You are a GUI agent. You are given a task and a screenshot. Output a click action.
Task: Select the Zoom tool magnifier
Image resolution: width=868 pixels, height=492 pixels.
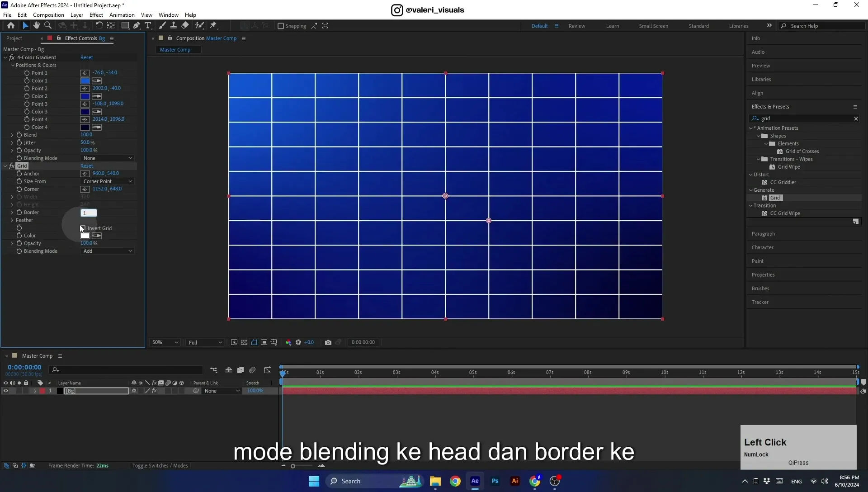coord(48,26)
